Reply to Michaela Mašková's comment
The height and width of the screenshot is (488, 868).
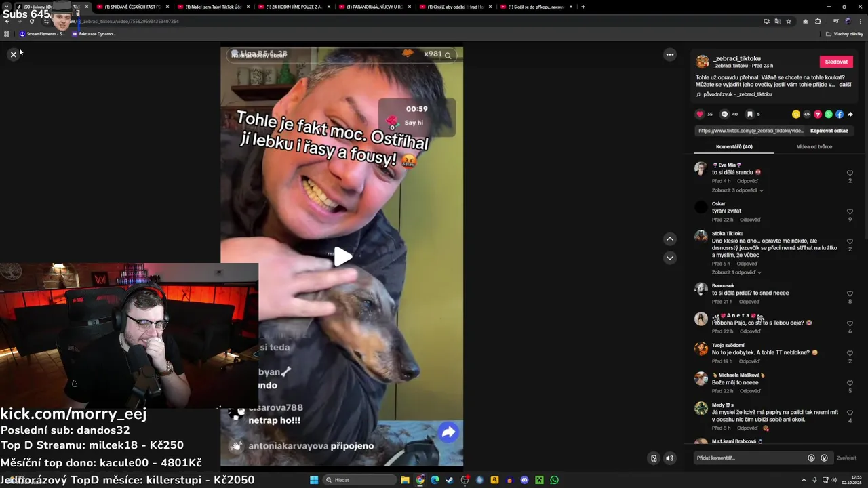[750, 391]
